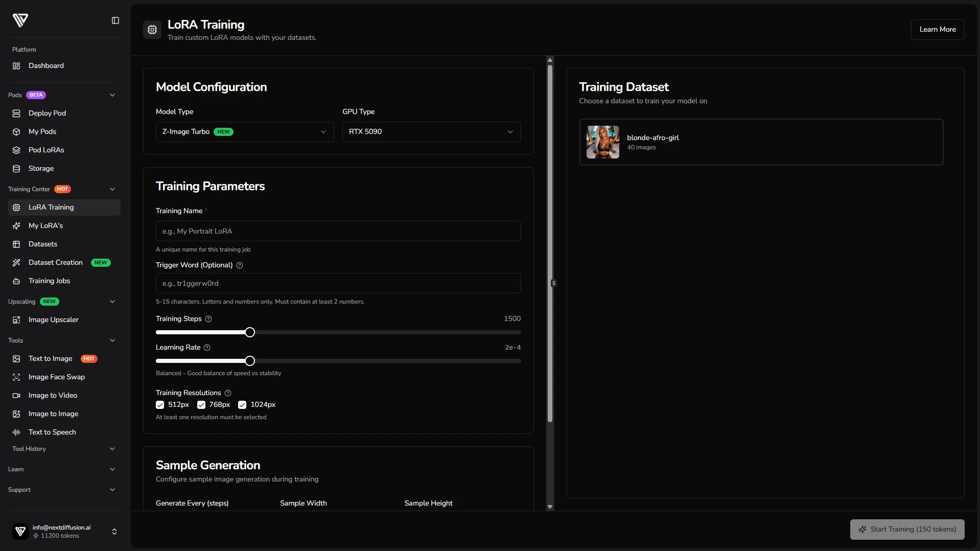The height and width of the screenshot is (551, 980).
Task: Click the Image Face Swap icon
Action: click(16, 377)
